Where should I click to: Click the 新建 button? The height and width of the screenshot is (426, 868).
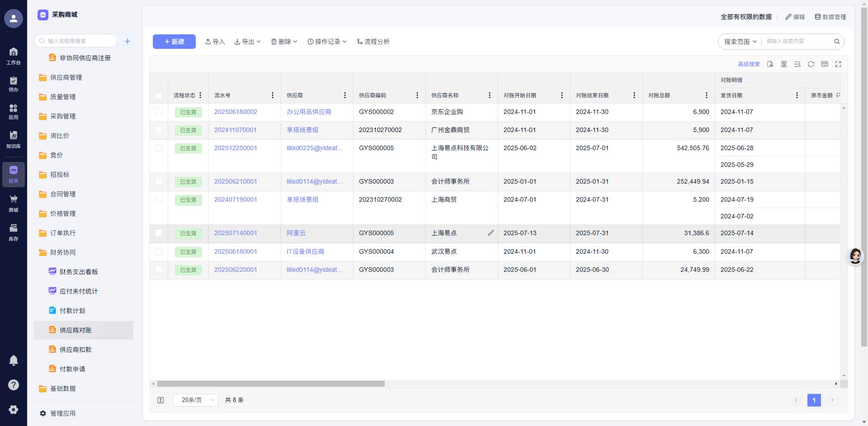pos(174,42)
